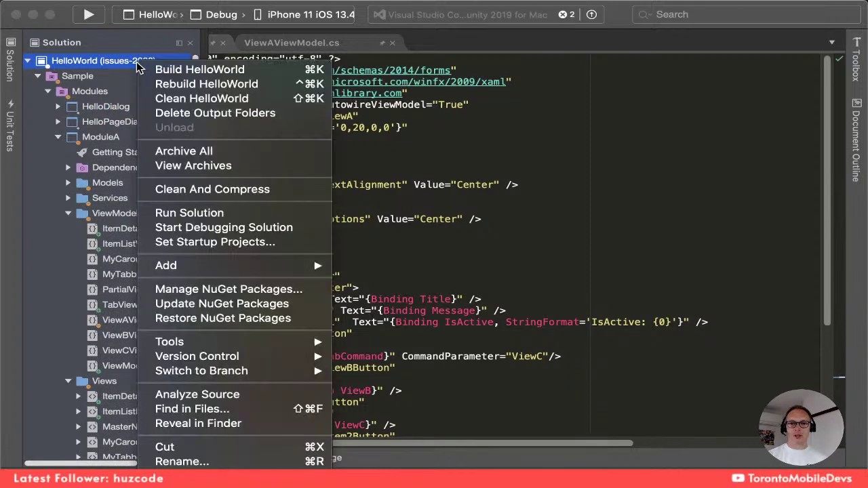Click the HelloWorld solution icon in tree
The image size is (868, 488).
[x=41, y=61]
